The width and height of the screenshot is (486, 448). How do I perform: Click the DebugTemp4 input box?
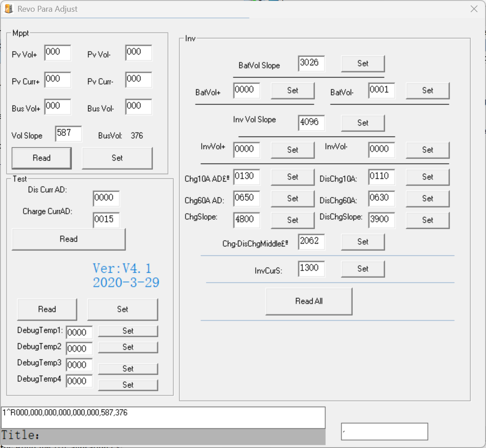[x=79, y=381]
